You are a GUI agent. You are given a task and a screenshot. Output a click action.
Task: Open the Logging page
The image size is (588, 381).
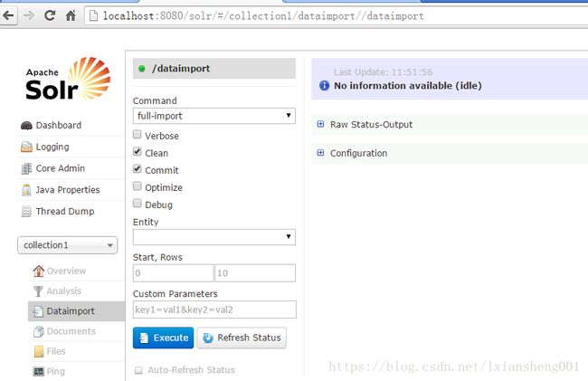[52, 147]
